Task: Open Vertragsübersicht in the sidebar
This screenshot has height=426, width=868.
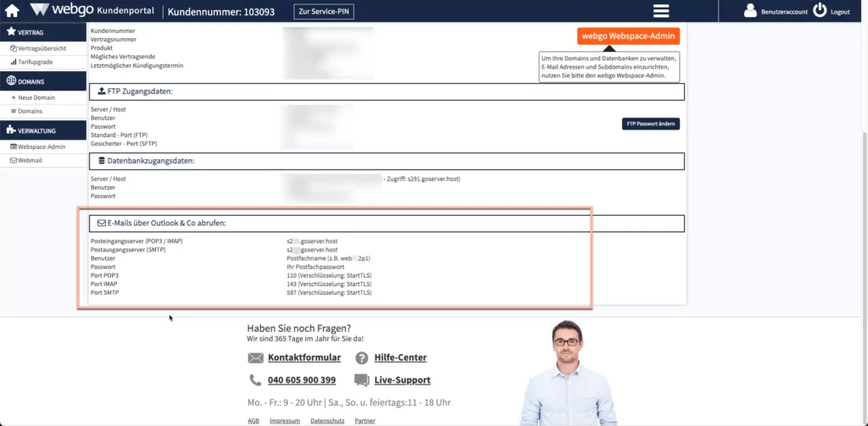Action: pos(43,48)
